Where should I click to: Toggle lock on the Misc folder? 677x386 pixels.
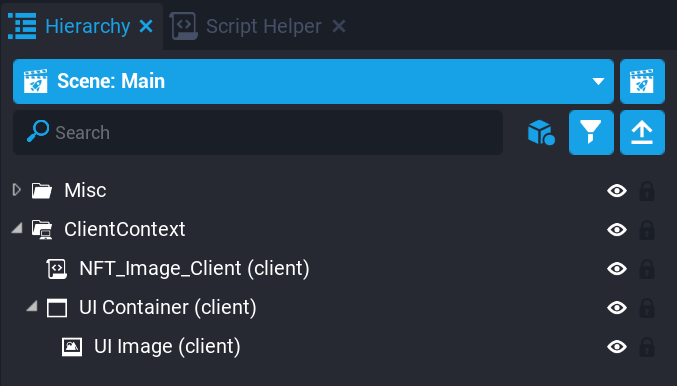tap(646, 191)
